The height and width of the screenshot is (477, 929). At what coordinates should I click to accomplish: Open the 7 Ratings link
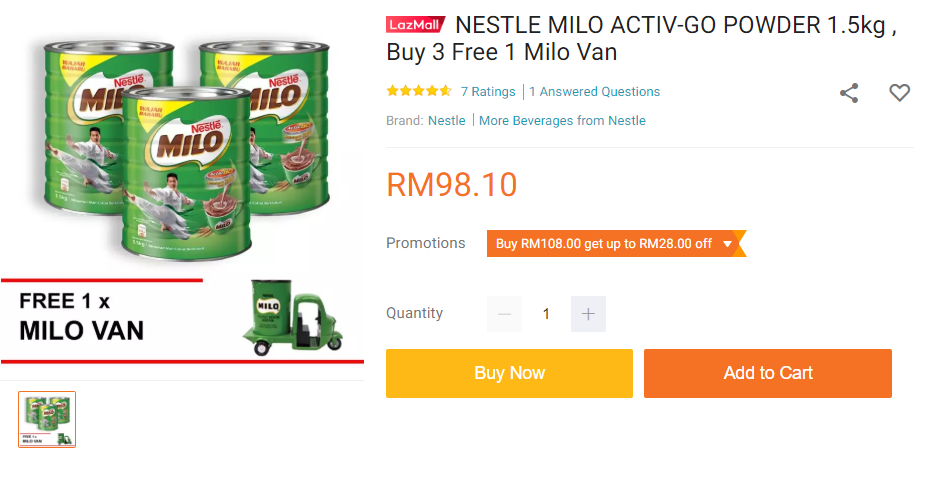click(x=488, y=91)
